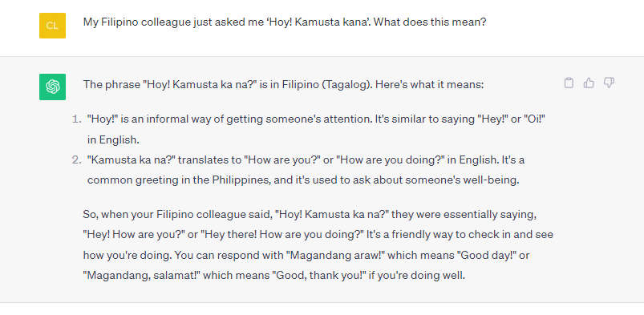
Task: Click the word "Philippines" in the second item
Action: [241, 180]
